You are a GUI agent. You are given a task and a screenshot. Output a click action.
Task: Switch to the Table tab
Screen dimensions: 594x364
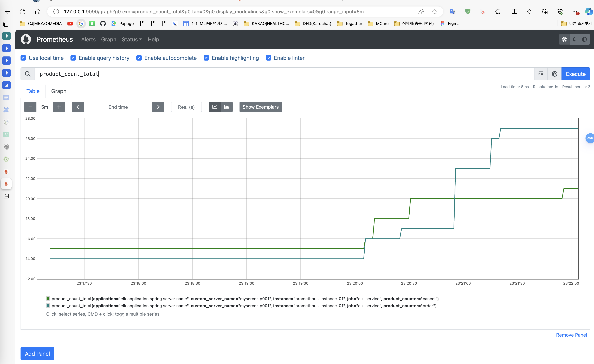[x=33, y=91]
